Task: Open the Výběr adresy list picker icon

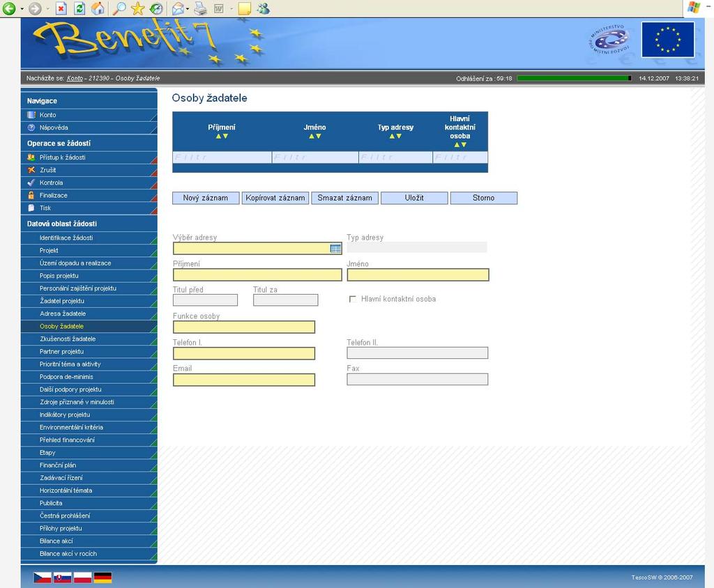Action: [335, 249]
